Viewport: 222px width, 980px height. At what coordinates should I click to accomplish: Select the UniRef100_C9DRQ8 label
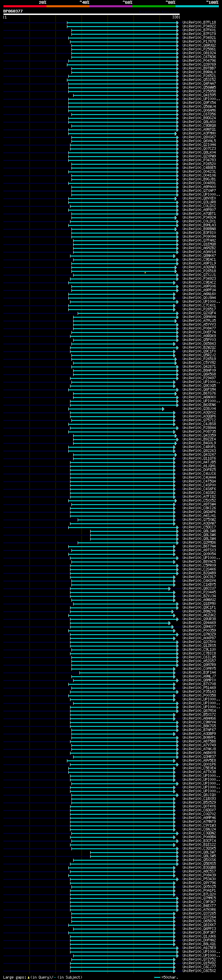coord(199,125)
